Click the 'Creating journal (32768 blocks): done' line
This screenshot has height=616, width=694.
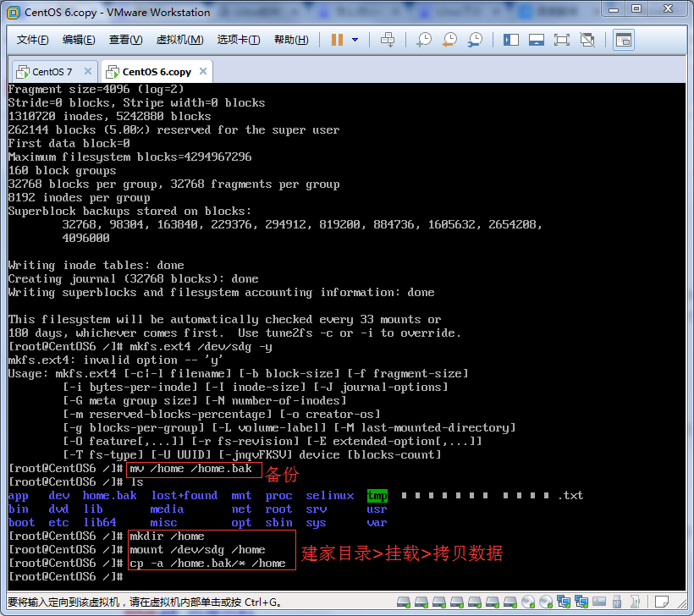[x=133, y=278]
